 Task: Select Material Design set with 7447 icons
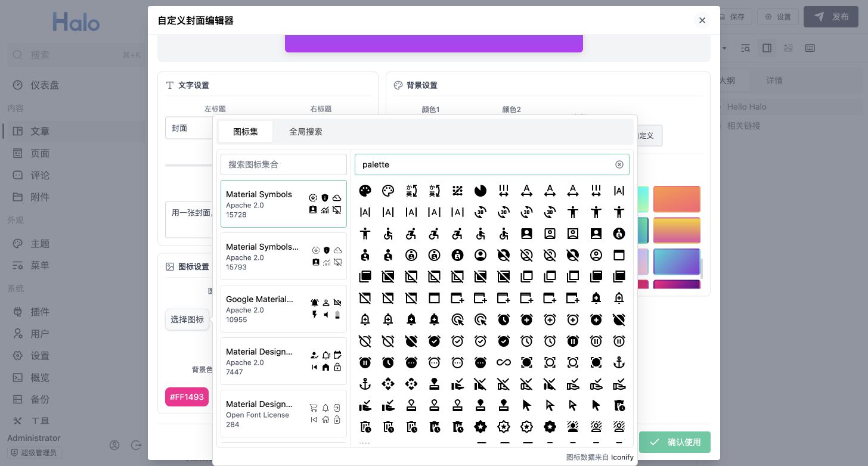[284, 361]
